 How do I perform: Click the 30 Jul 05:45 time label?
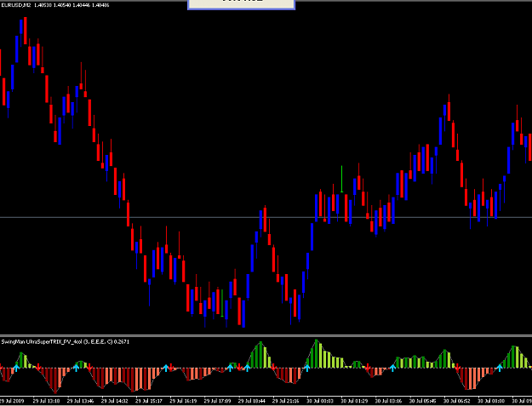(x=423, y=401)
